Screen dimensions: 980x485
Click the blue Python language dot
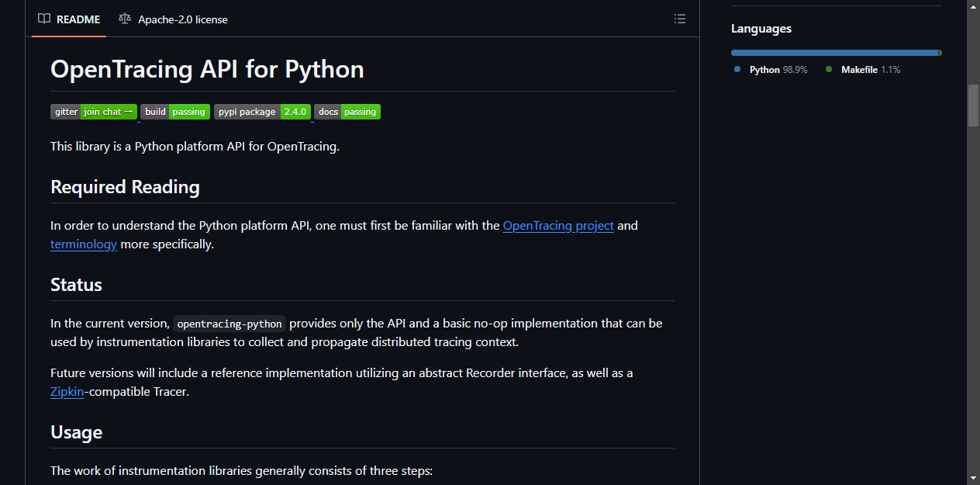coord(737,69)
